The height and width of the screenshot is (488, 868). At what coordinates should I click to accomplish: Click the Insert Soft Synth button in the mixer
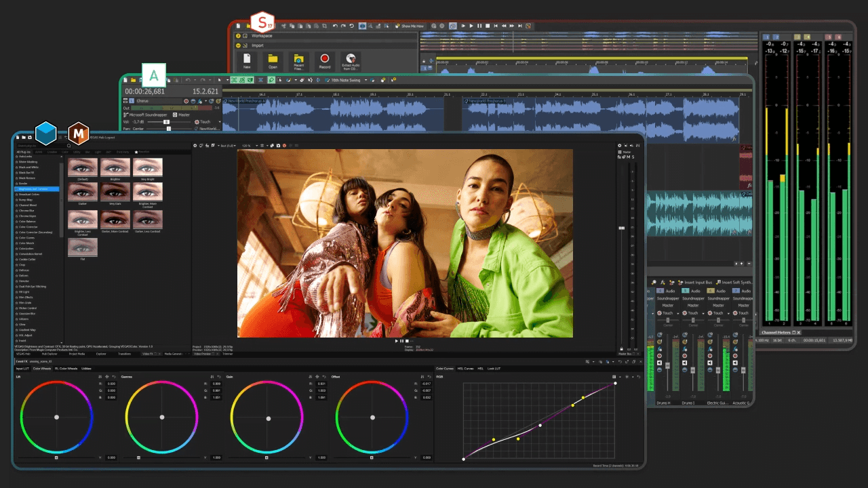(737, 283)
